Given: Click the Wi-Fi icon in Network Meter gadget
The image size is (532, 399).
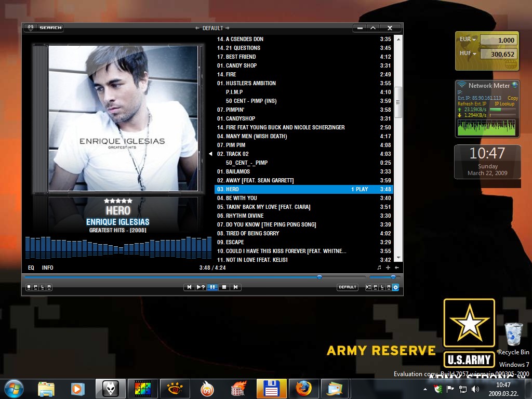Looking at the screenshot, I should coord(461,85).
